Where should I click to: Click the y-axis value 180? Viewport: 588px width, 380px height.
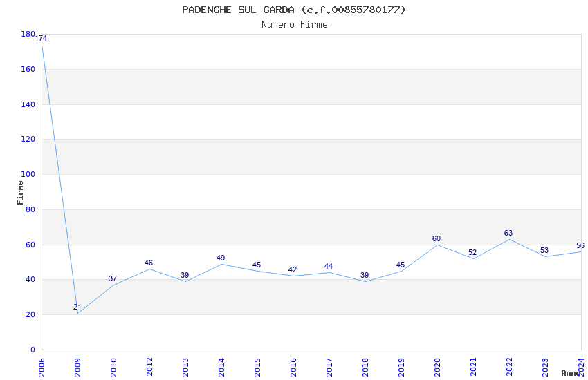click(28, 34)
